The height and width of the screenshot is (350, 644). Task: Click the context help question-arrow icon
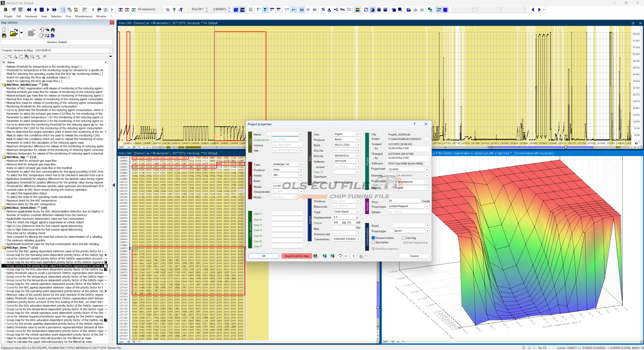coord(181,10)
